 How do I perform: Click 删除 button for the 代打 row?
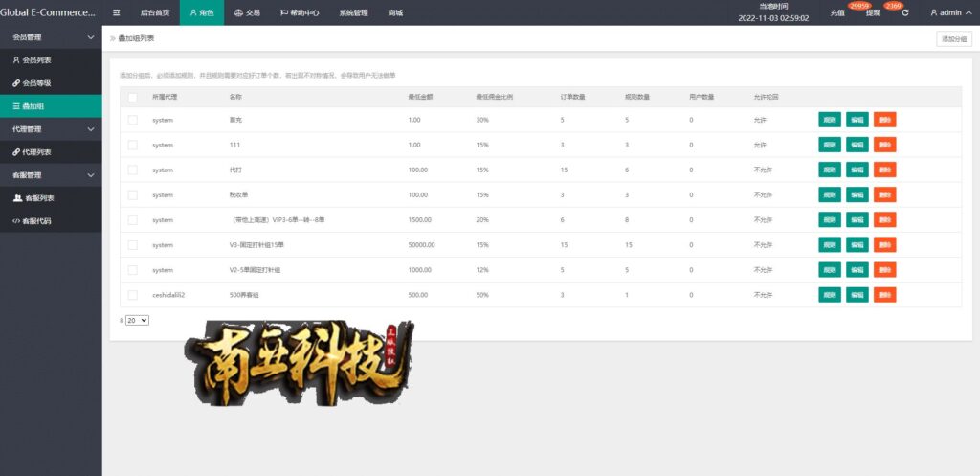884,170
